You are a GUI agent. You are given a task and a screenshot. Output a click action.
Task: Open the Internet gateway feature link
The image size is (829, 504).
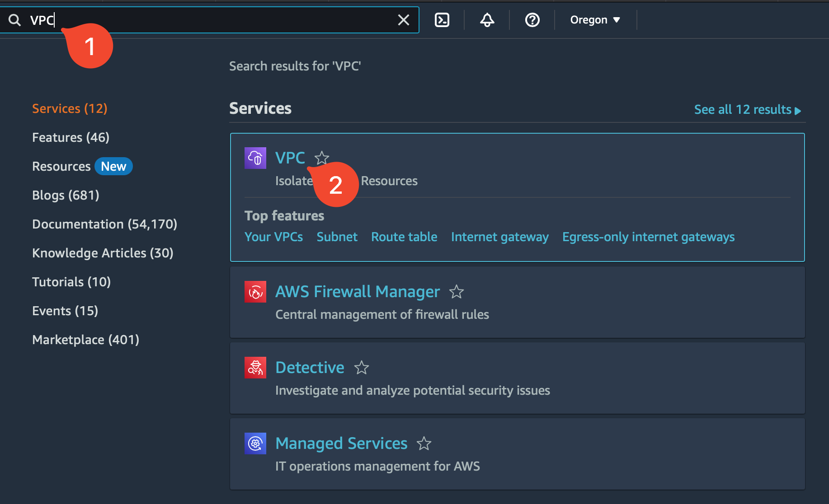click(499, 237)
